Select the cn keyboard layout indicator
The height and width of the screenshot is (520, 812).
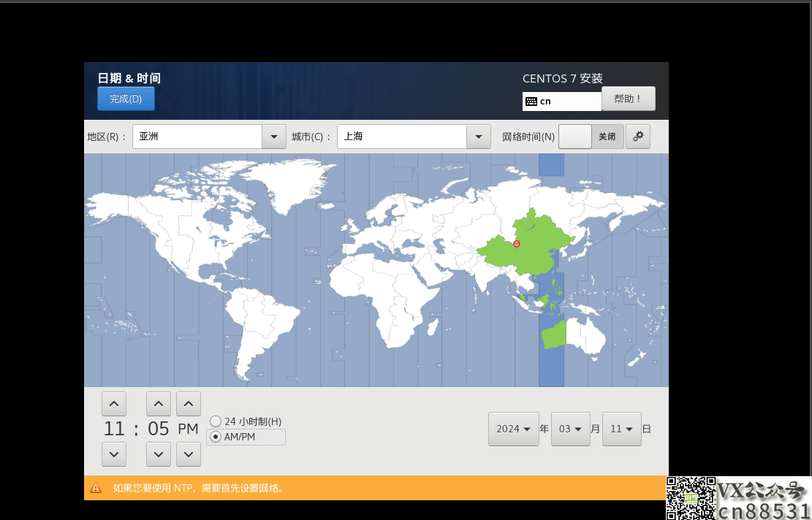coord(562,102)
